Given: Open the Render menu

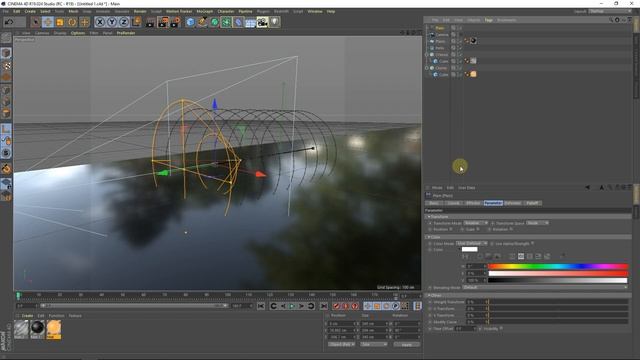Looking at the screenshot, I should [140, 11].
